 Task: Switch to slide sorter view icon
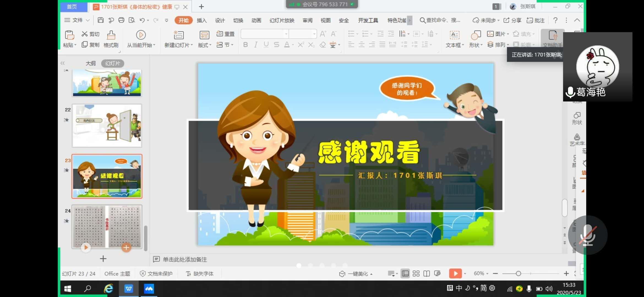(x=416, y=273)
